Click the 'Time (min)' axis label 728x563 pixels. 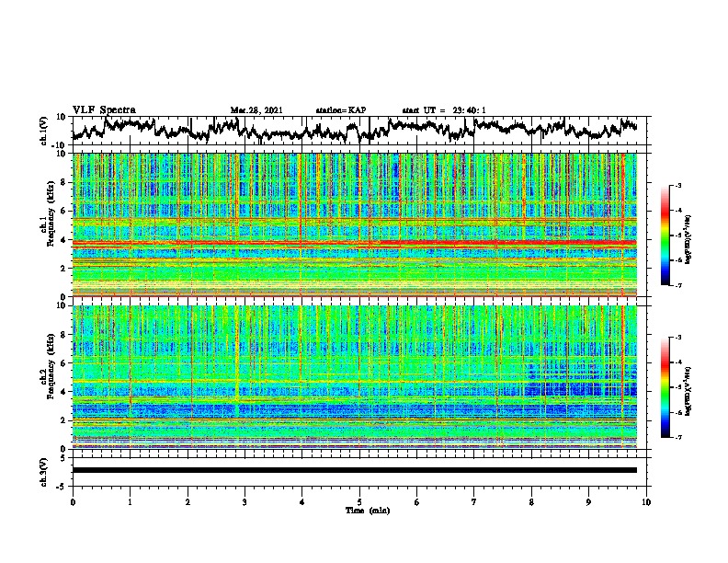368,511
